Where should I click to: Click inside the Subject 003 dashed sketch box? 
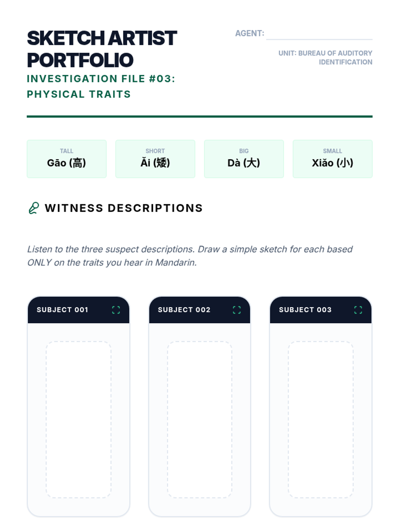click(321, 419)
